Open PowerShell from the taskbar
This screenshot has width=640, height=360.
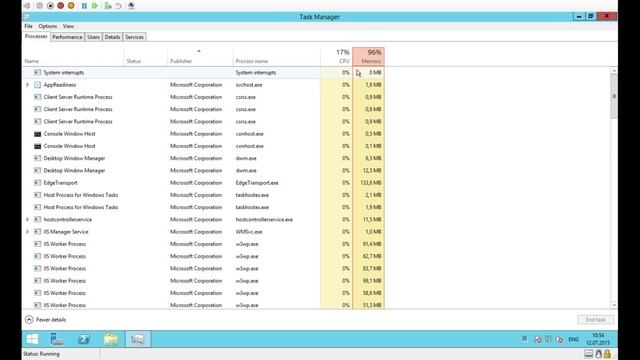[x=84, y=339]
